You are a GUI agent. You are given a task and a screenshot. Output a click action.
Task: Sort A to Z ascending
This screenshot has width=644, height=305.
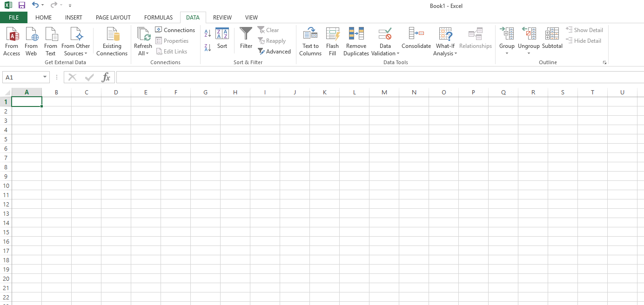(x=208, y=33)
